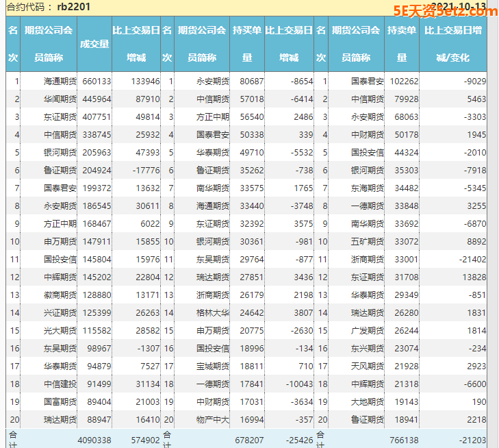The height and width of the screenshot is (448, 499).
Task: Click the 成交量 column header
Action: click(94, 44)
